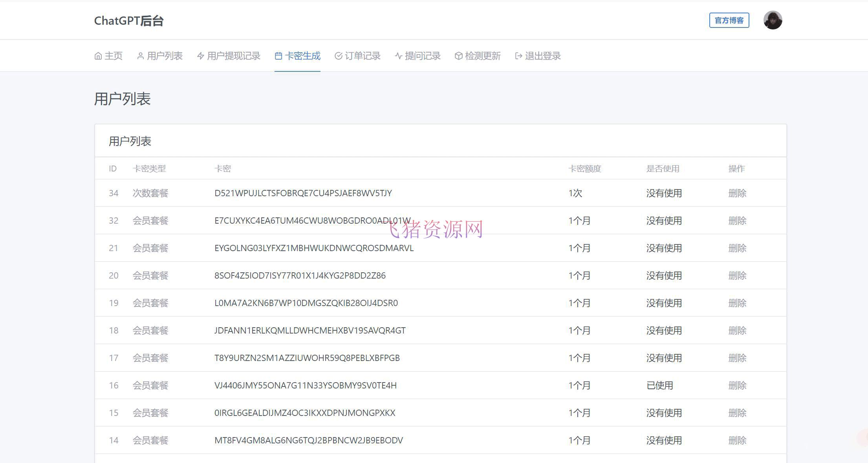Click the box icon beside 检测更新
Image resolution: width=868 pixels, height=463 pixels.
[x=458, y=56]
